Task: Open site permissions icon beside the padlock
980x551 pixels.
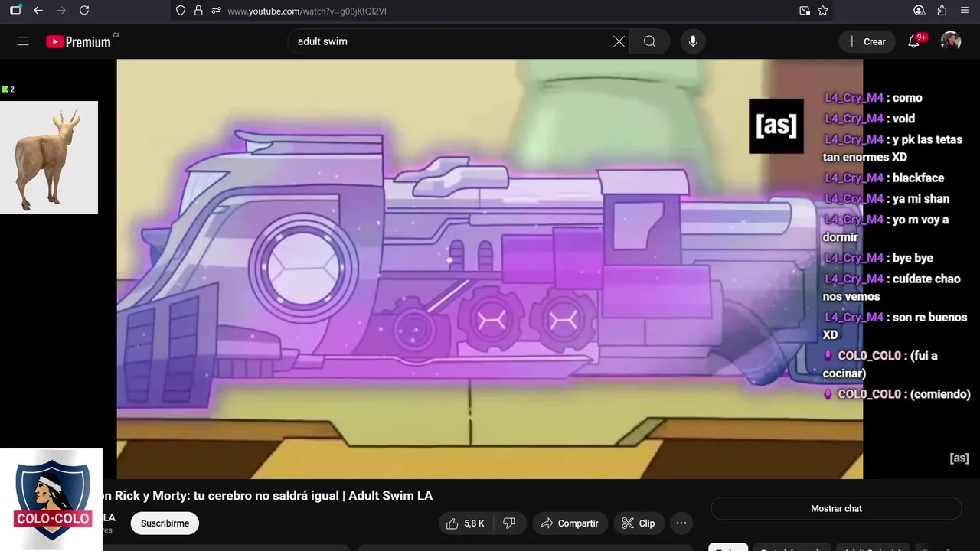Action: [x=217, y=11]
